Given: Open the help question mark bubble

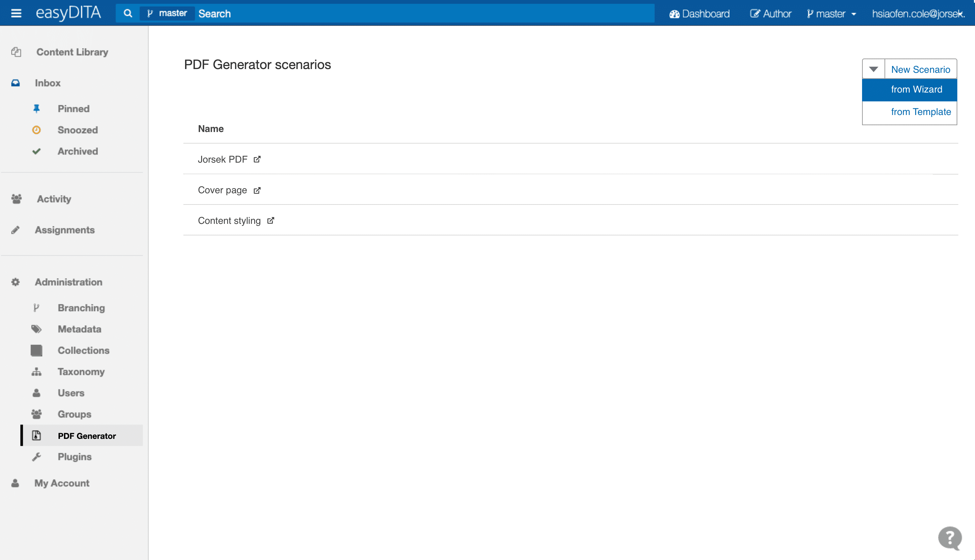Looking at the screenshot, I should point(950,539).
